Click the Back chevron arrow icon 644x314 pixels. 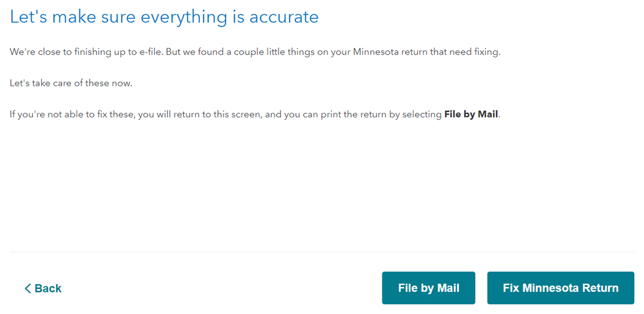(x=28, y=288)
